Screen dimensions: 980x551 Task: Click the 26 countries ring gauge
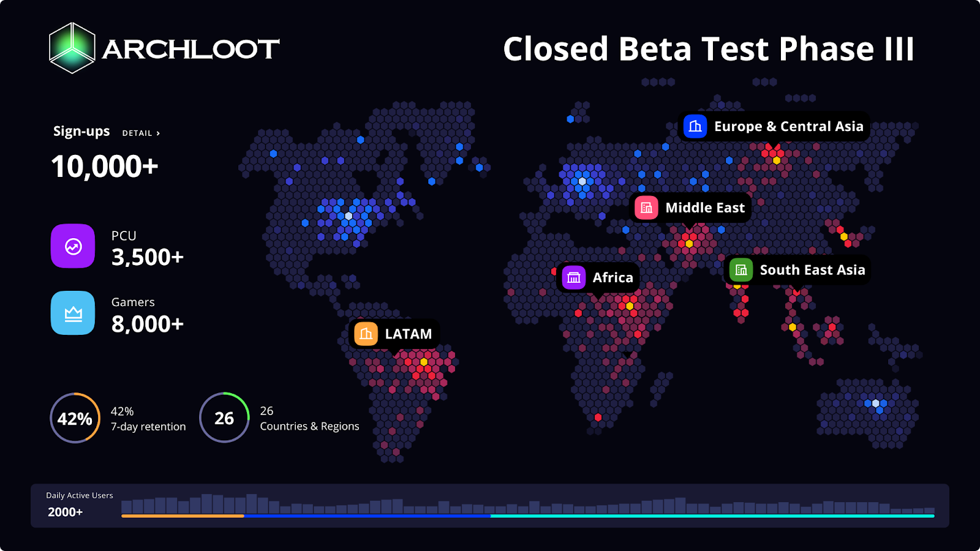tap(224, 418)
